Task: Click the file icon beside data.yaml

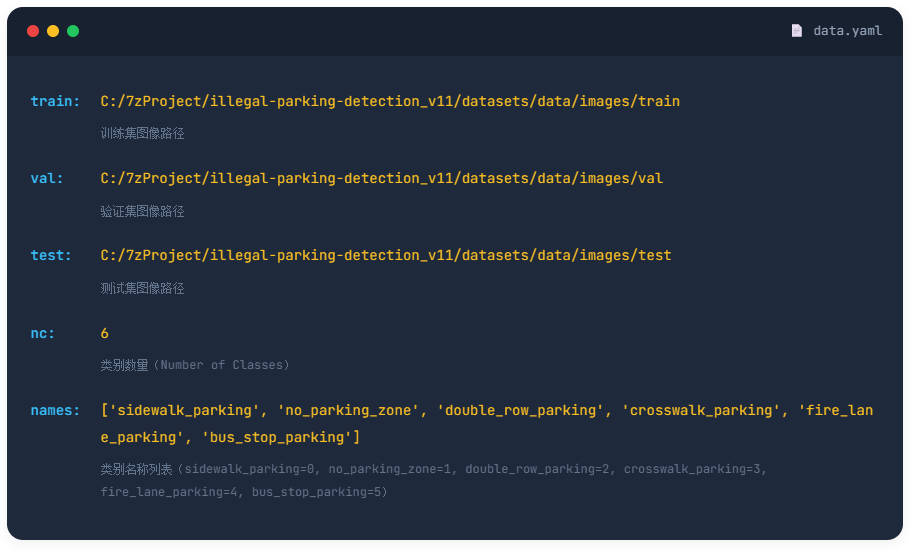Action: (797, 31)
